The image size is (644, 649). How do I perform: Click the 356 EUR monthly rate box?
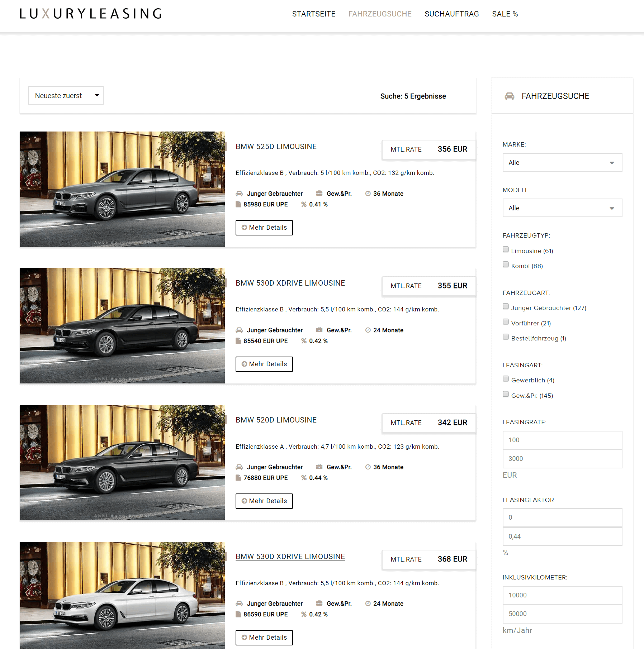coord(429,149)
